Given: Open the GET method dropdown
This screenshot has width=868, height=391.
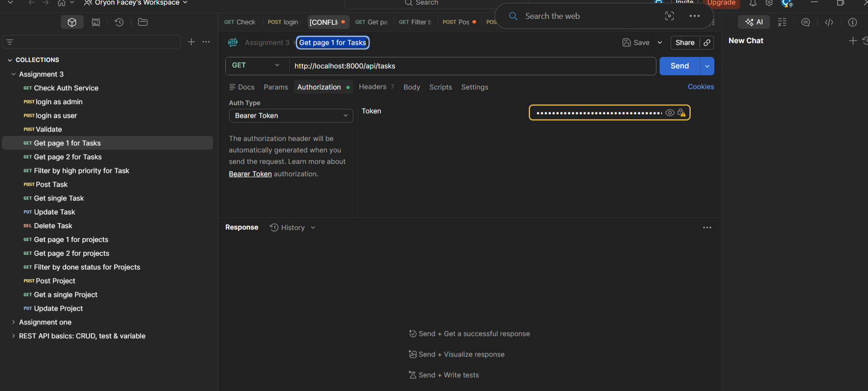Looking at the screenshot, I should pyautogui.click(x=256, y=66).
